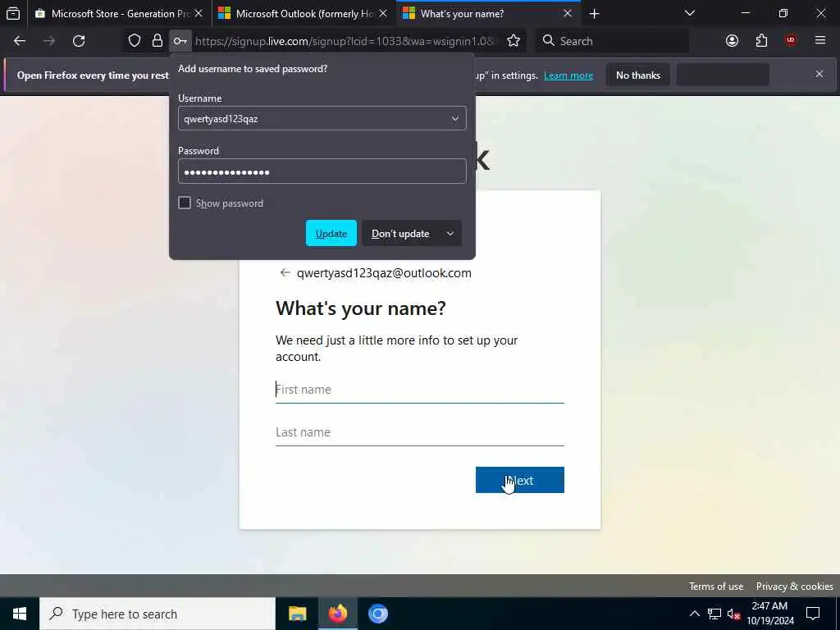
Task: Expand the Username dropdown in password popup
Action: point(454,118)
